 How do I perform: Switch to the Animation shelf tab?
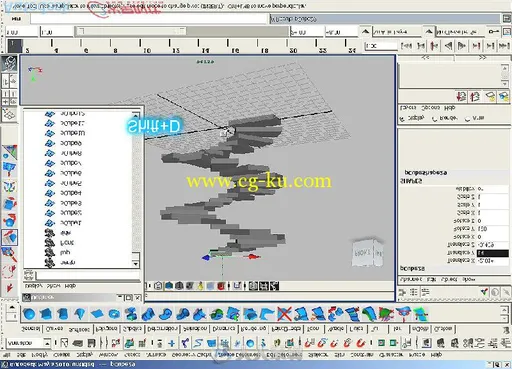tap(195, 329)
